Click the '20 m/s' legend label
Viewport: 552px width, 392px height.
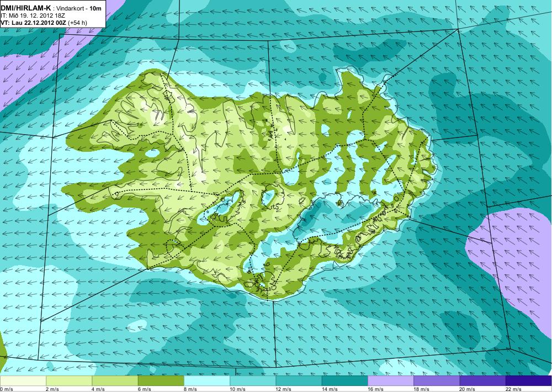click(x=468, y=389)
